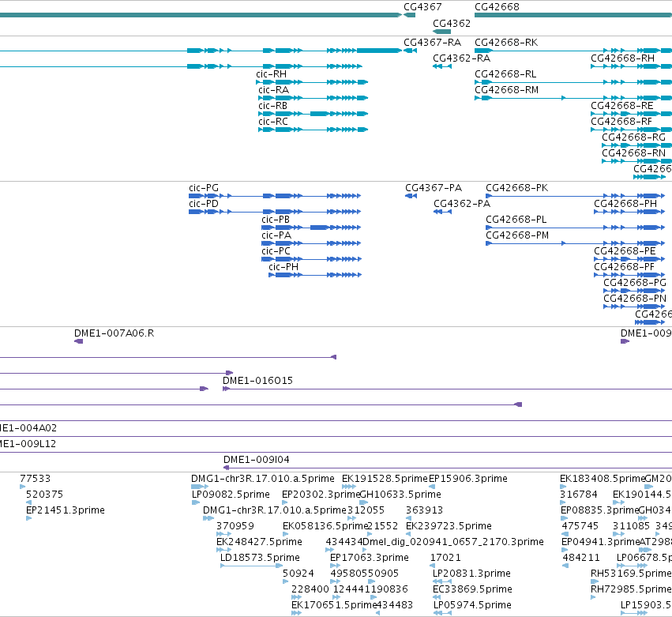Select the CG42668-RG transcript
The height and width of the screenshot is (617, 672).
[633, 137]
